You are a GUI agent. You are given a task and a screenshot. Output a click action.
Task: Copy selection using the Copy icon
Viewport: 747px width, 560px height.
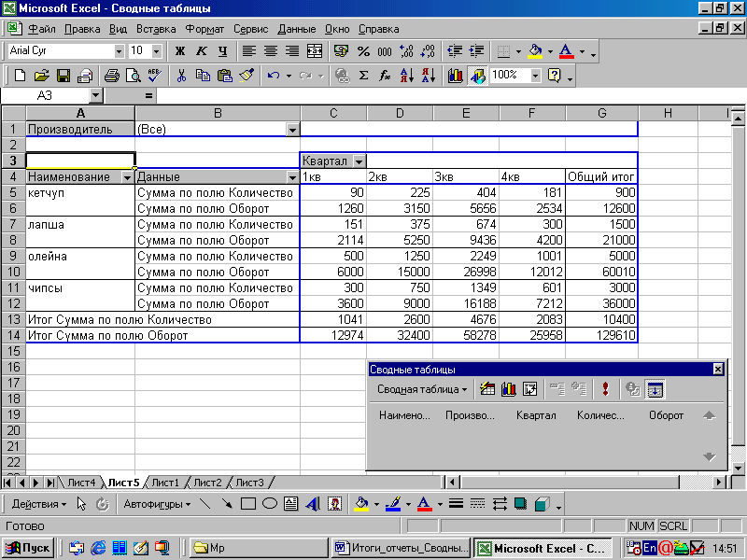(203, 76)
